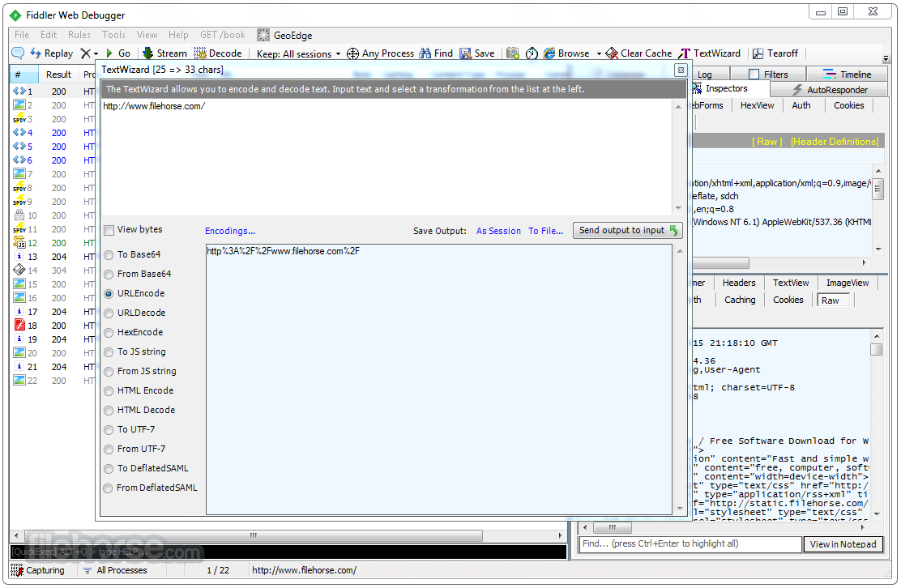Select the From DeflatedSAML option
This screenshot has height=588, width=901.
109,488
